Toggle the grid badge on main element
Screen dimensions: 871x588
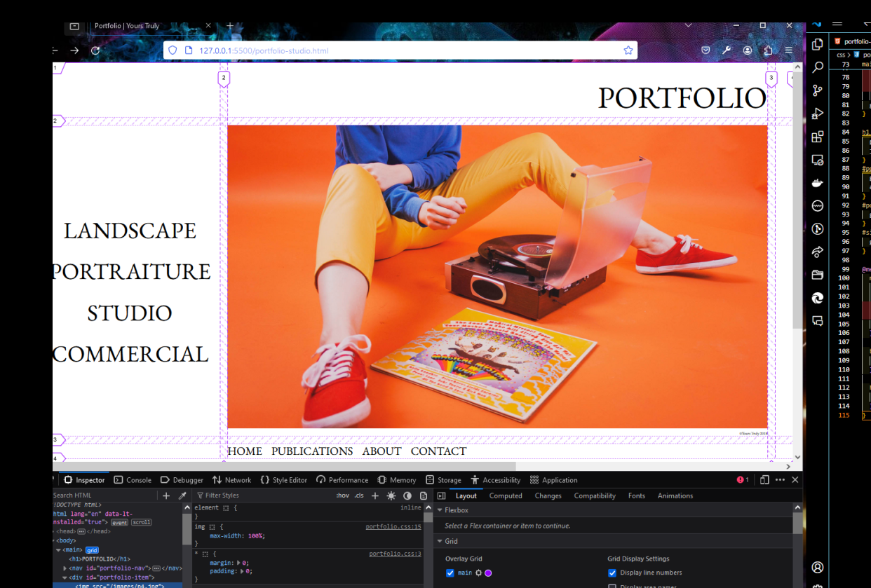tap(92, 550)
